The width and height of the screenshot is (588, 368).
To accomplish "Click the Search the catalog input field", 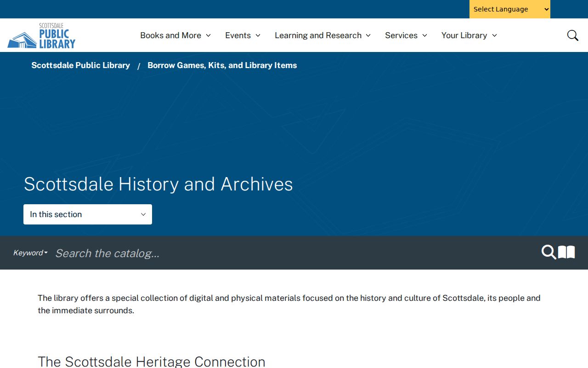I will [294, 253].
